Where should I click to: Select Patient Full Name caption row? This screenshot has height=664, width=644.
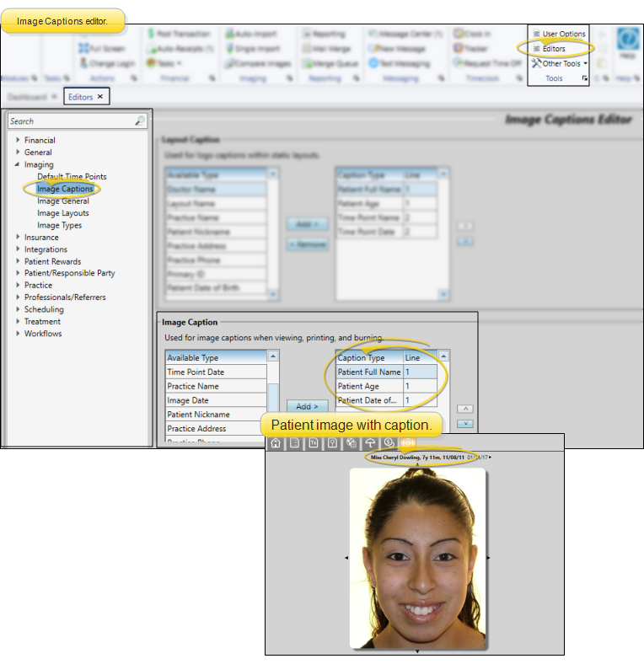click(x=369, y=372)
